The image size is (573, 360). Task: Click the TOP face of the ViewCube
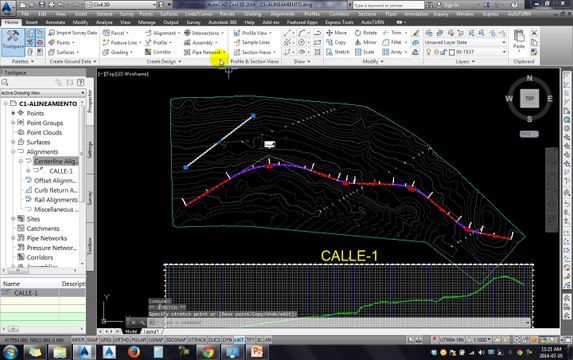[530, 98]
